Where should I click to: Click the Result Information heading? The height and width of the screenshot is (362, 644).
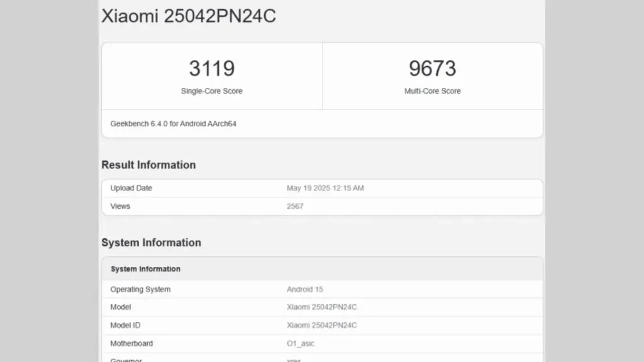click(148, 165)
